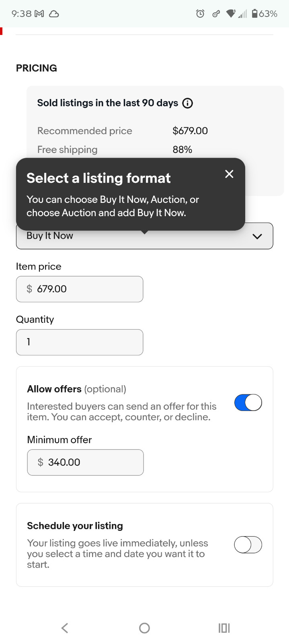The image size is (289, 644).
Task: Tap the Android home circle button
Action: click(144, 628)
